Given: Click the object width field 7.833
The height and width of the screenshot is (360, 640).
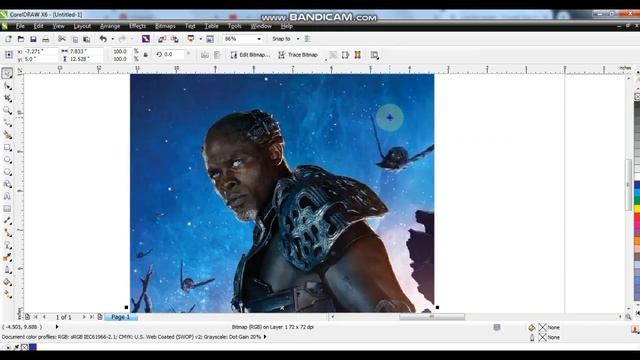Looking at the screenshot, I should click(x=85, y=51).
